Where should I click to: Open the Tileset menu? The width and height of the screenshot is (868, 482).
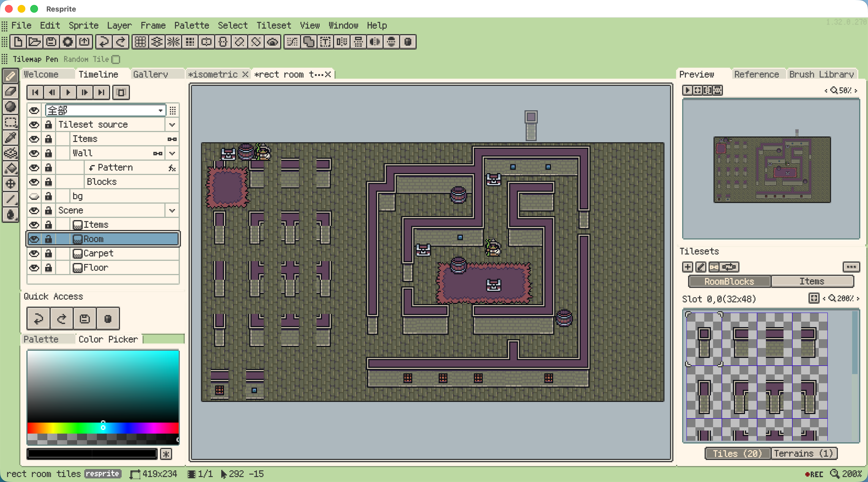tap(274, 26)
